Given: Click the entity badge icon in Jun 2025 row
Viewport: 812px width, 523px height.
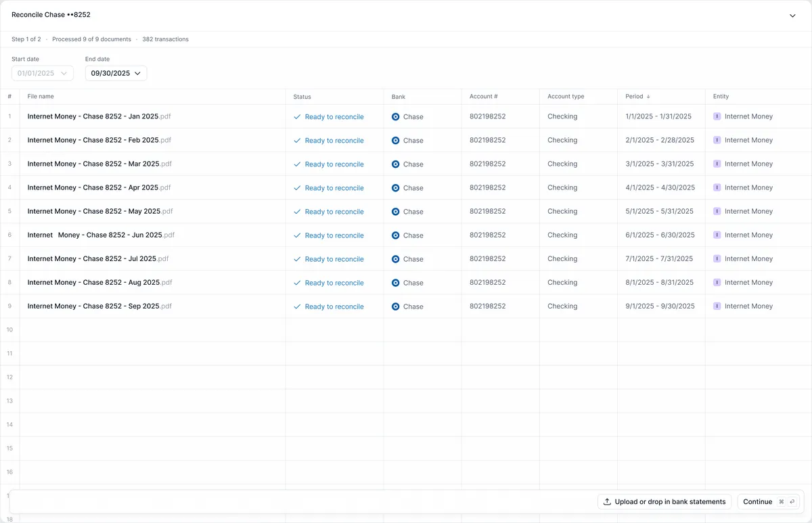Looking at the screenshot, I should point(717,235).
